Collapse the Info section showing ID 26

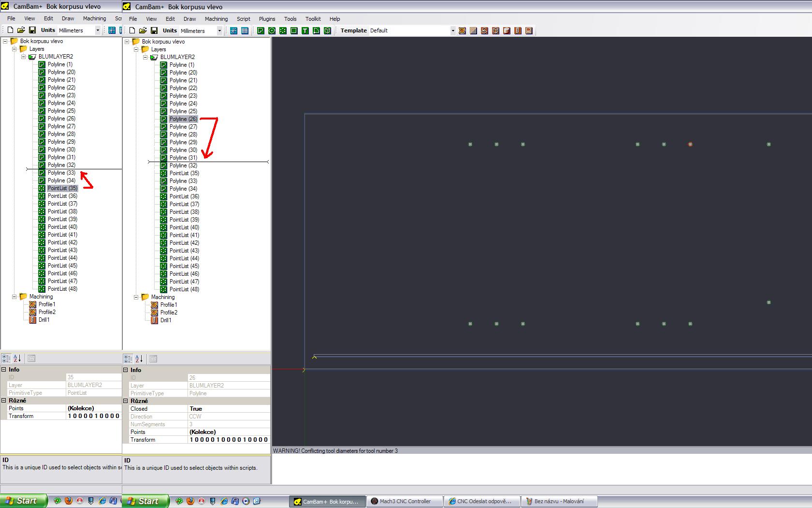[126, 370]
